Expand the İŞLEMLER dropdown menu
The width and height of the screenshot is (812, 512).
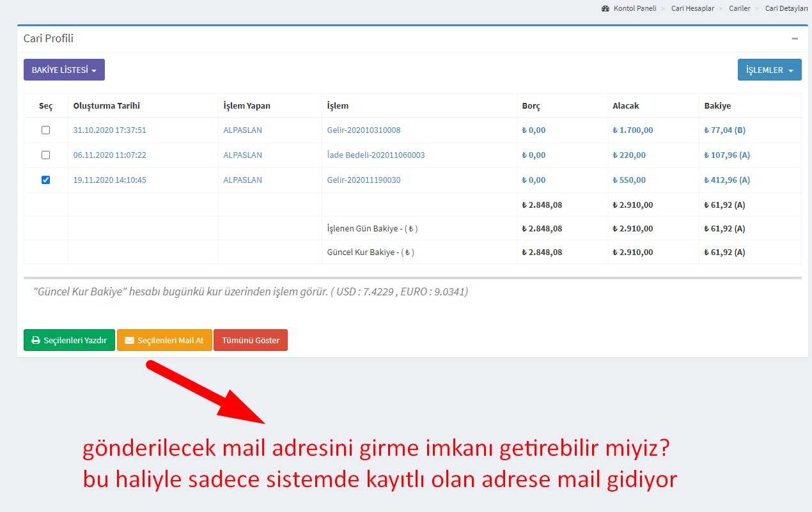click(x=769, y=70)
